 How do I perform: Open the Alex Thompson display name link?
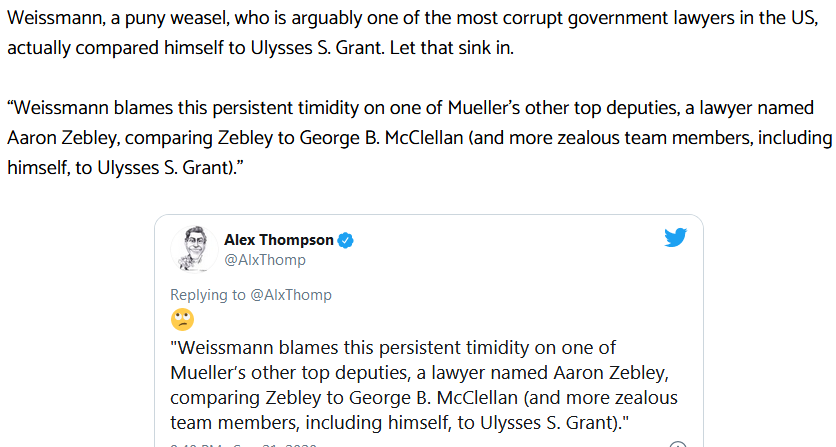coord(278,240)
